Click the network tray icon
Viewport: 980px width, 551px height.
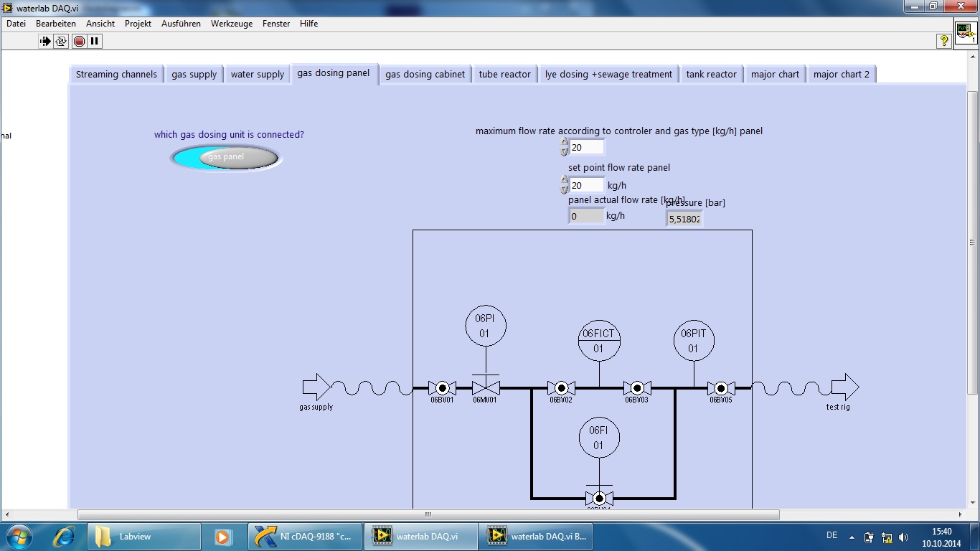(886, 537)
